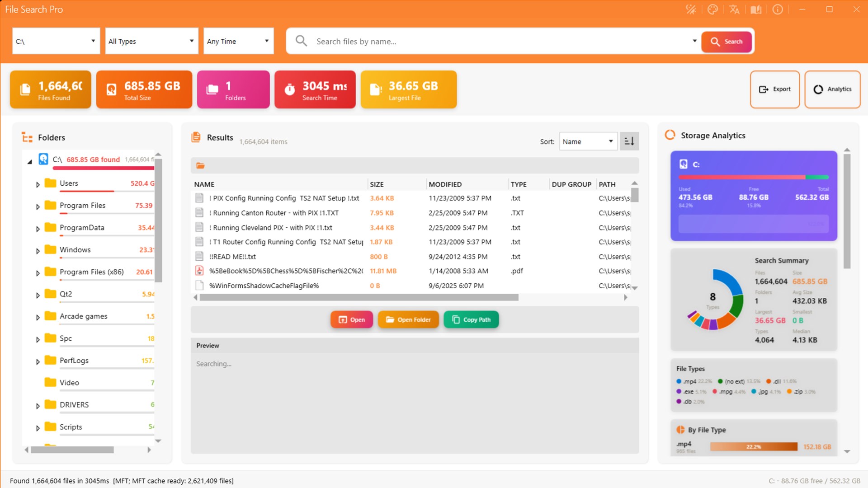Click the results horizontal scrollbar

[359, 297]
